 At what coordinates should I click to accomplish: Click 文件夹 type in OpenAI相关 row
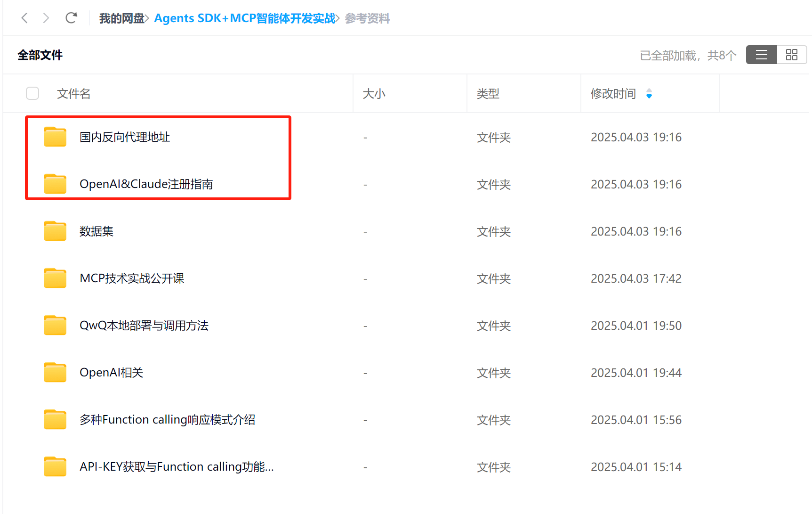click(494, 373)
